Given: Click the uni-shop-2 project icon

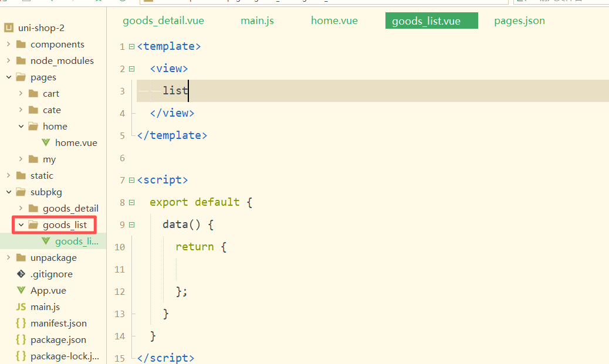Looking at the screenshot, I should pyautogui.click(x=9, y=28).
